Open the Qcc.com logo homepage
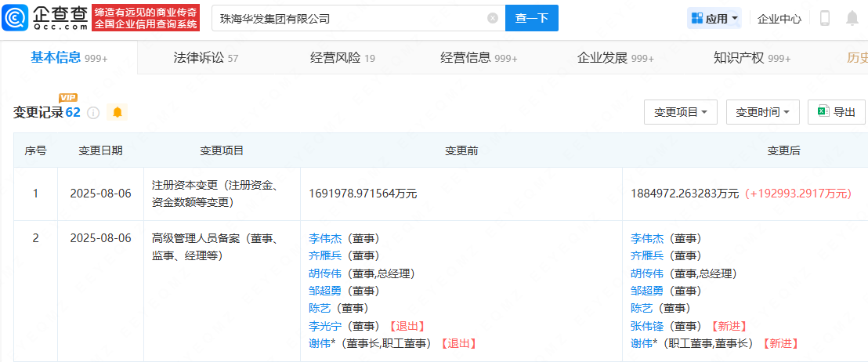Image resolution: width=868 pixels, height=362 pixels. click(45, 18)
